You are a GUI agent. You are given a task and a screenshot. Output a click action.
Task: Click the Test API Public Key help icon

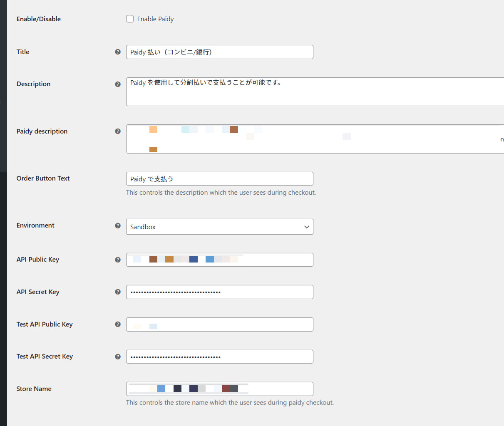click(118, 324)
